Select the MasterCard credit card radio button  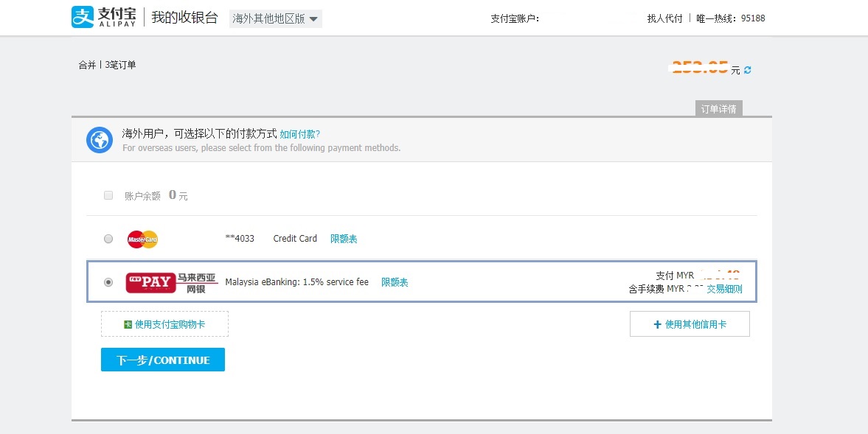pos(108,239)
